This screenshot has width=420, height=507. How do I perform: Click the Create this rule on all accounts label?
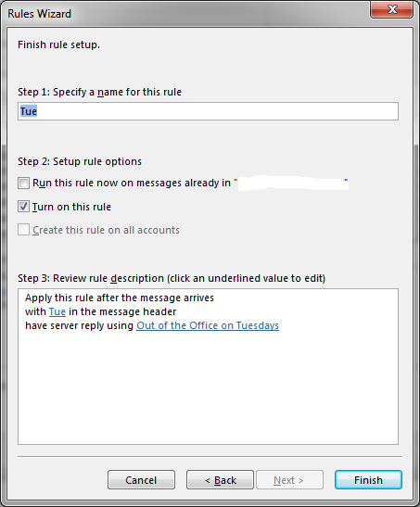coord(106,230)
